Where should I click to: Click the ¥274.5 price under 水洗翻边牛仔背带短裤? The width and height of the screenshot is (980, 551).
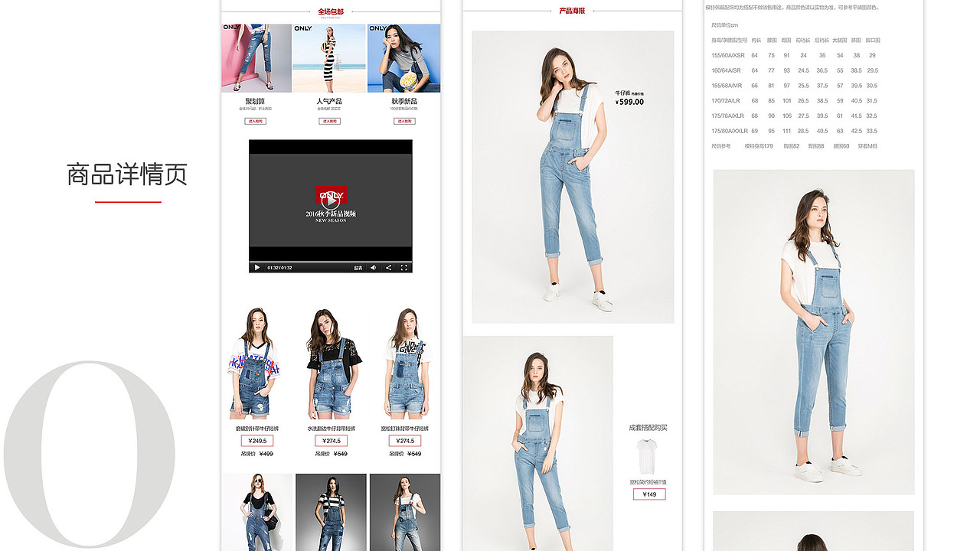331,441
